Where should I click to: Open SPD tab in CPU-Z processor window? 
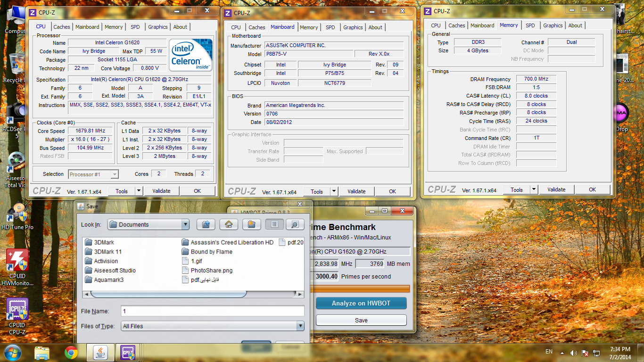(135, 27)
